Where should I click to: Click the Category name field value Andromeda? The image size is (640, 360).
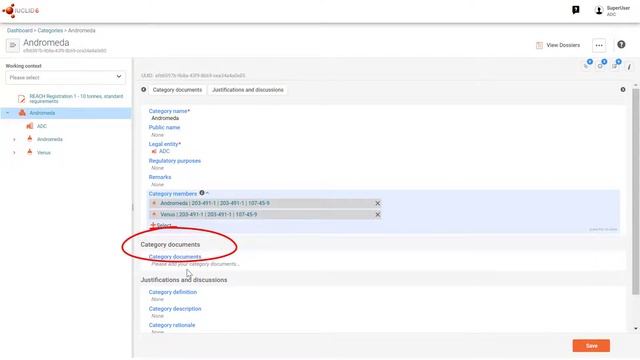[x=165, y=118]
